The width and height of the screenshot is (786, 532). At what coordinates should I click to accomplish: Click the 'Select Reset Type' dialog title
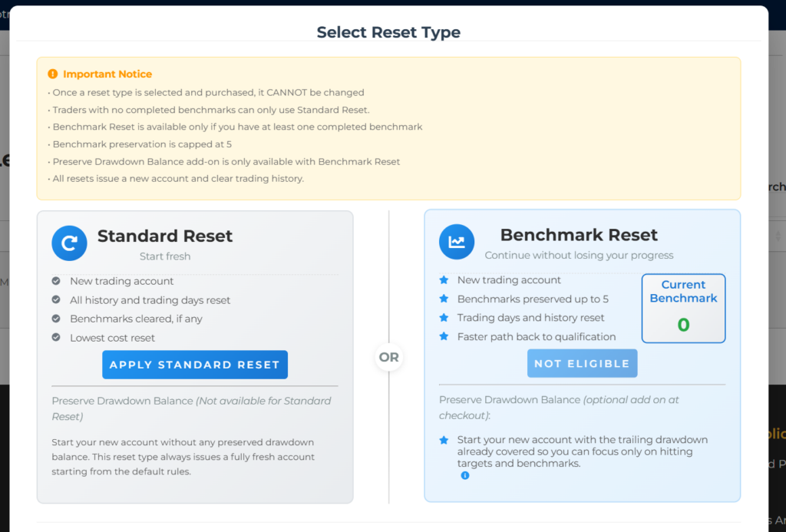tap(388, 32)
